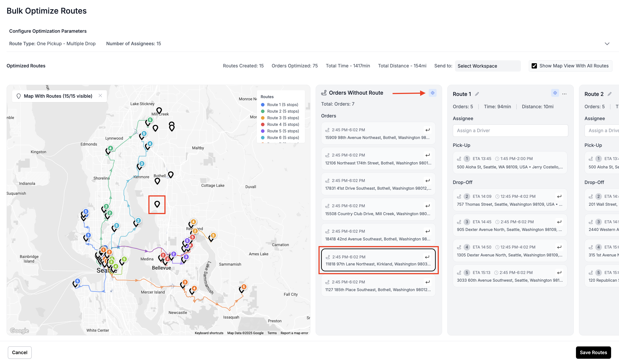This screenshot has width=619, height=364.
Task: Click the Route 1 locate-on-map icon
Action: (x=555, y=93)
